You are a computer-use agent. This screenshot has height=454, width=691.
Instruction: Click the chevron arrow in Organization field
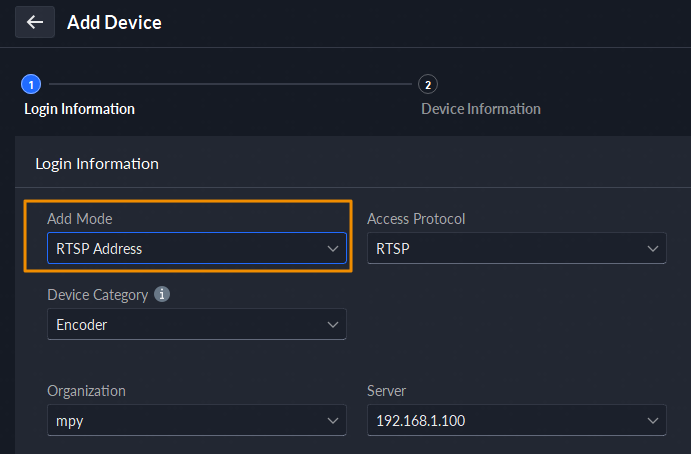click(x=333, y=421)
